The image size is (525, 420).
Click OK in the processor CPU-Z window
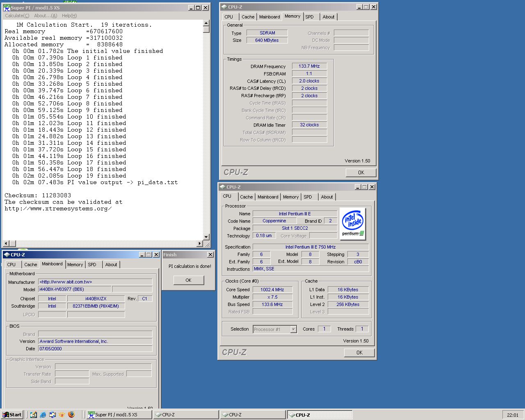(359, 352)
